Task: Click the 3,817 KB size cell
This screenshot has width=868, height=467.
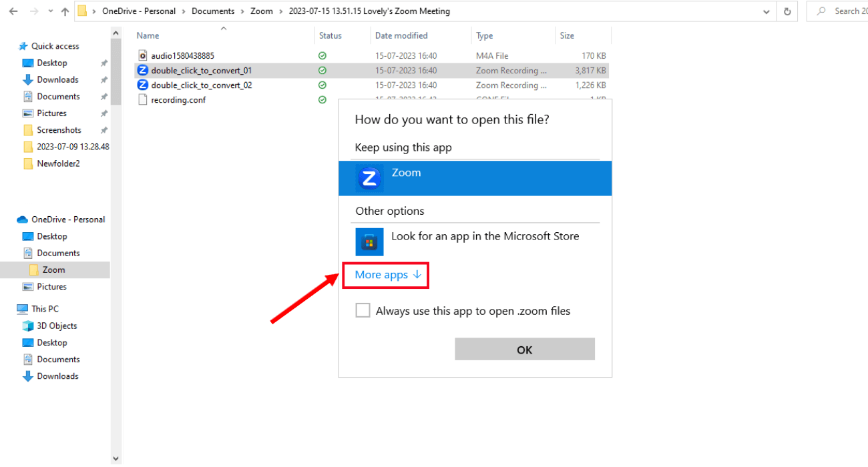Action: 590,70
